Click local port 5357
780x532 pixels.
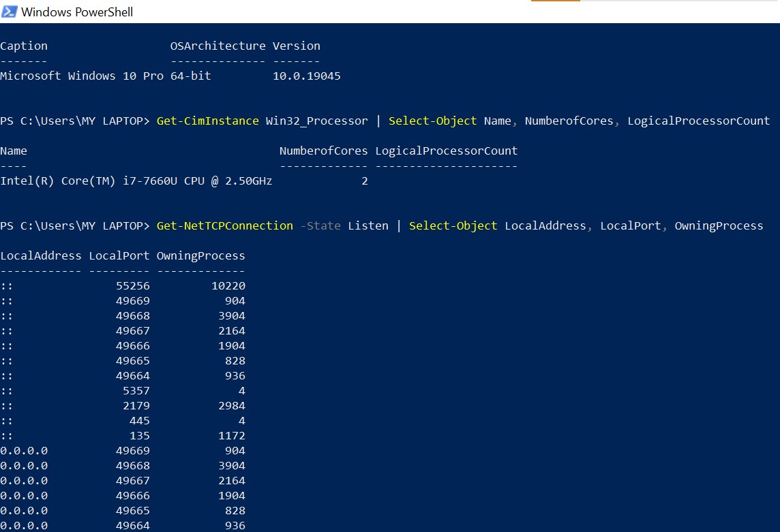point(136,391)
